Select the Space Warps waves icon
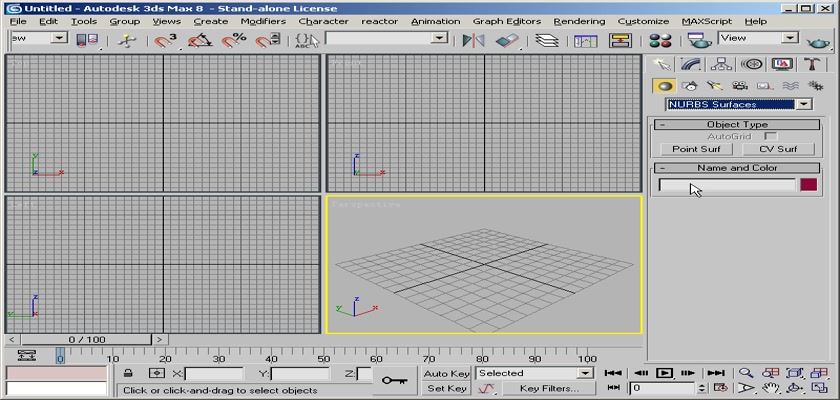 (790, 86)
